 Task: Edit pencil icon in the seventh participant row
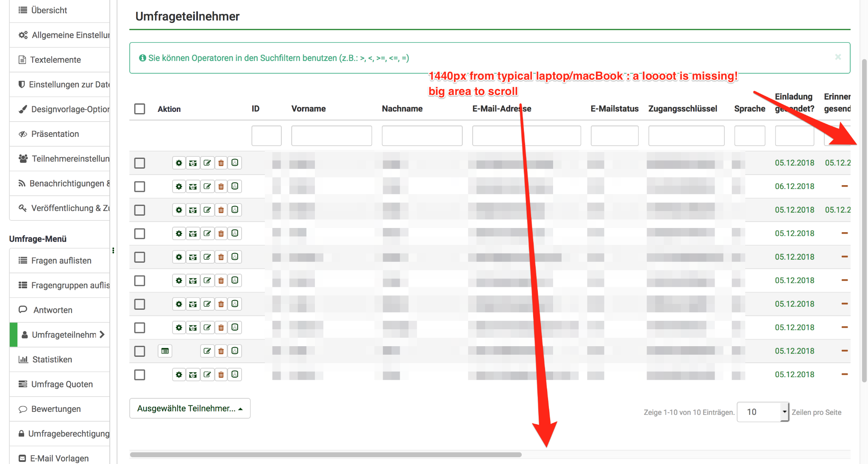point(207,304)
